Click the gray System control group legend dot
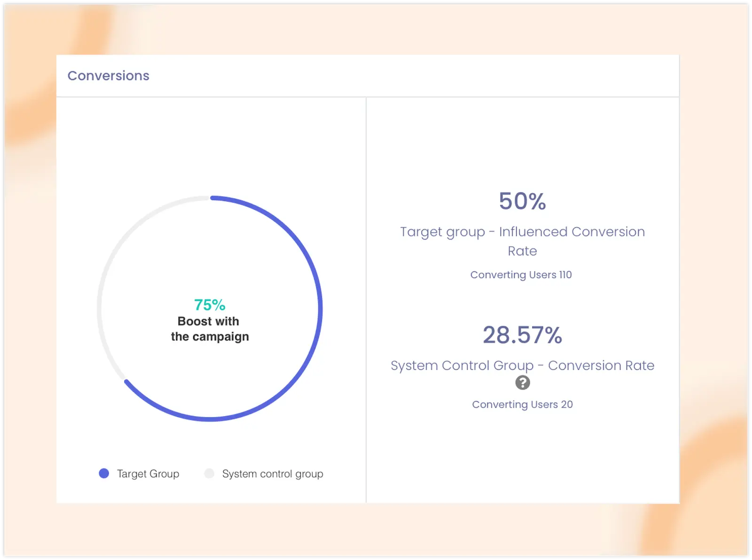 (x=209, y=473)
